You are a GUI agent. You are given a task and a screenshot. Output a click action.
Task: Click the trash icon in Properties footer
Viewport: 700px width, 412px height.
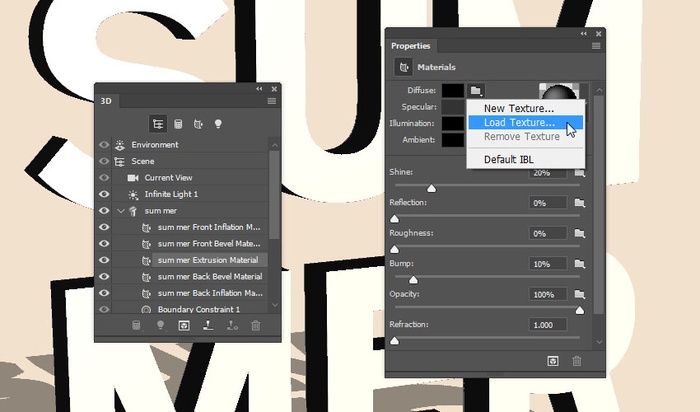(577, 361)
